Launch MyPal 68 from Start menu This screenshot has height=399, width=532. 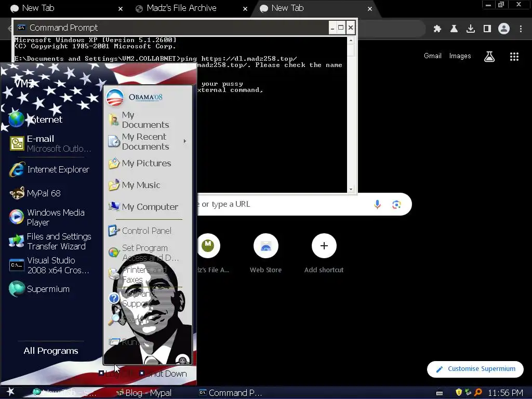click(35, 193)
